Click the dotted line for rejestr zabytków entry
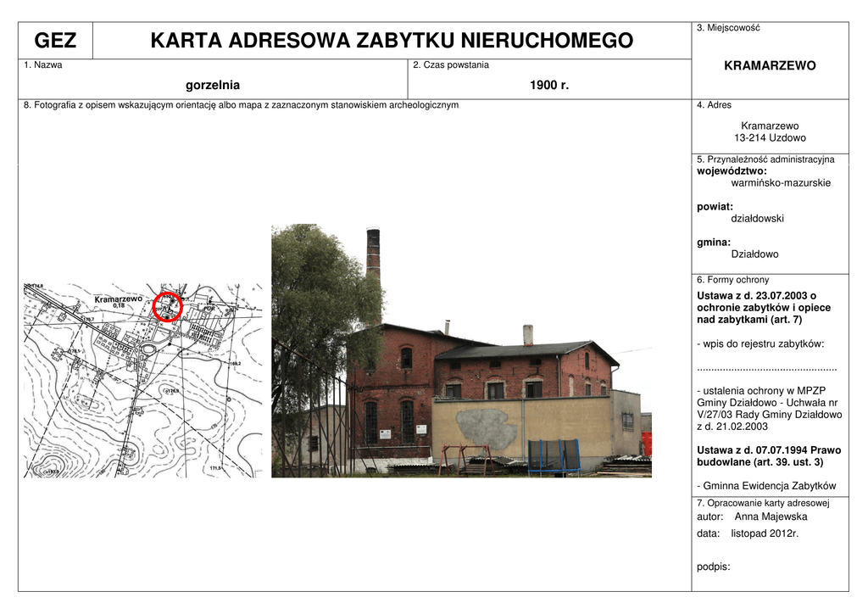 [766, 368]
